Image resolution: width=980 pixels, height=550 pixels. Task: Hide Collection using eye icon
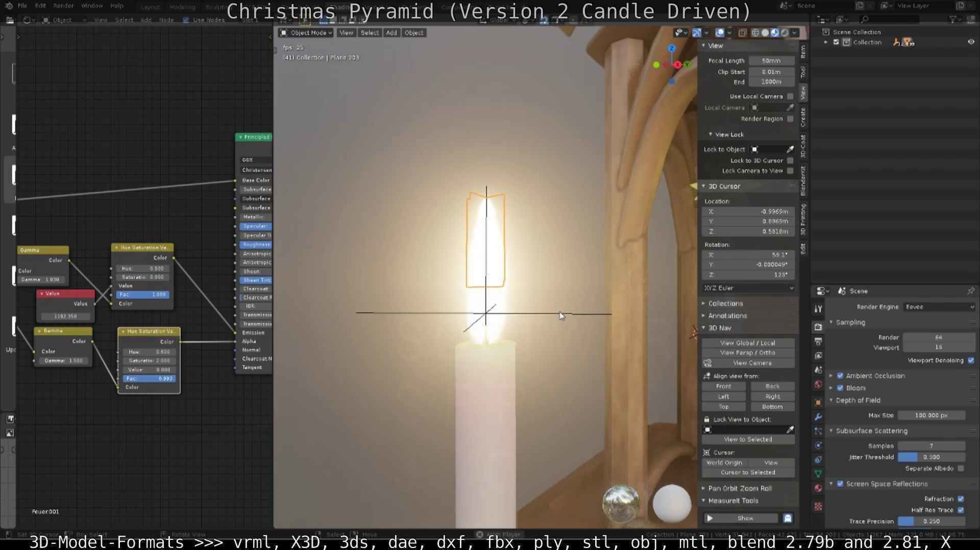[971, 42]
